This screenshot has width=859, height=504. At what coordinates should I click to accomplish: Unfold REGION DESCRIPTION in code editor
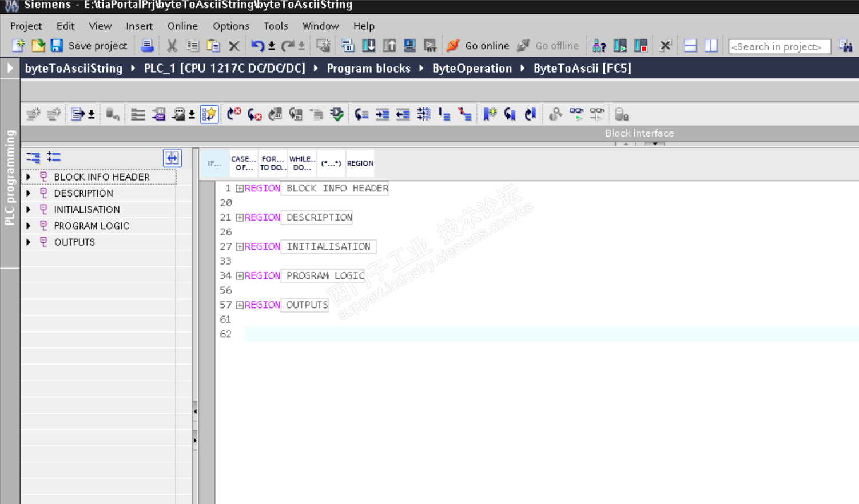click(x=240, y=218)
